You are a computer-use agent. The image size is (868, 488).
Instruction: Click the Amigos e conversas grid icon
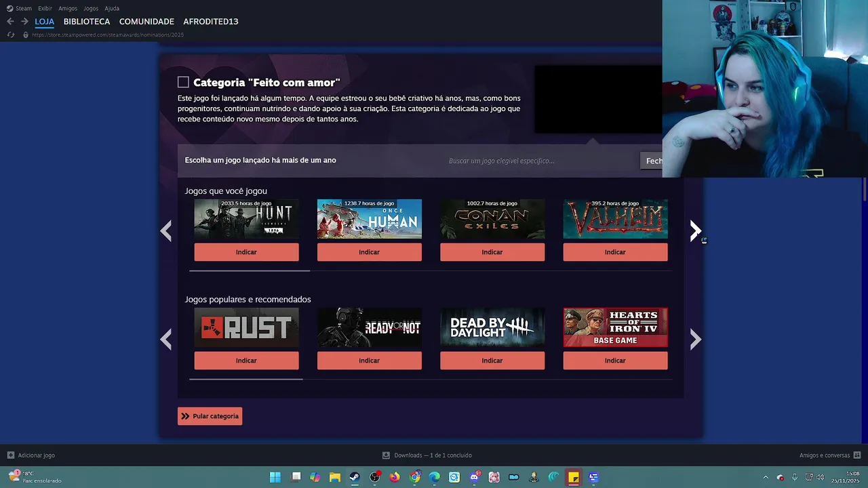857,455
